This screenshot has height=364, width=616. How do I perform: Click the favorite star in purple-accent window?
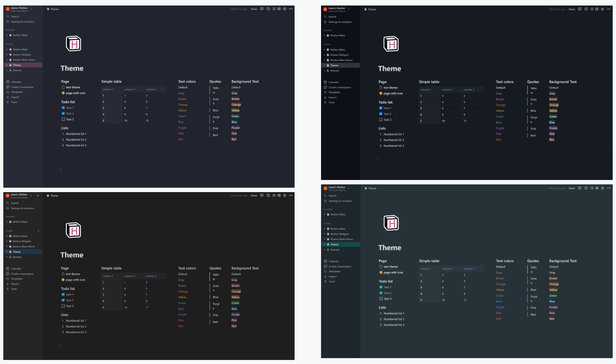click(285, 9)
